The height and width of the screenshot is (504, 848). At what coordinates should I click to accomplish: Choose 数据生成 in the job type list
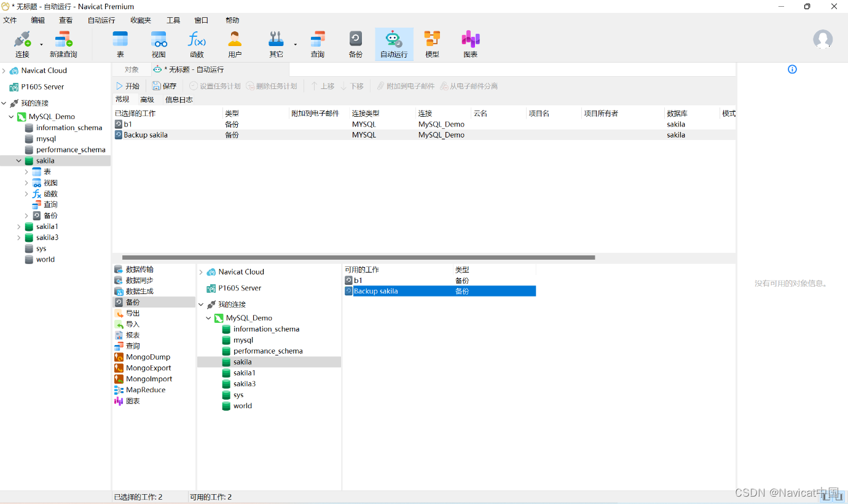(x=139, y=292)
